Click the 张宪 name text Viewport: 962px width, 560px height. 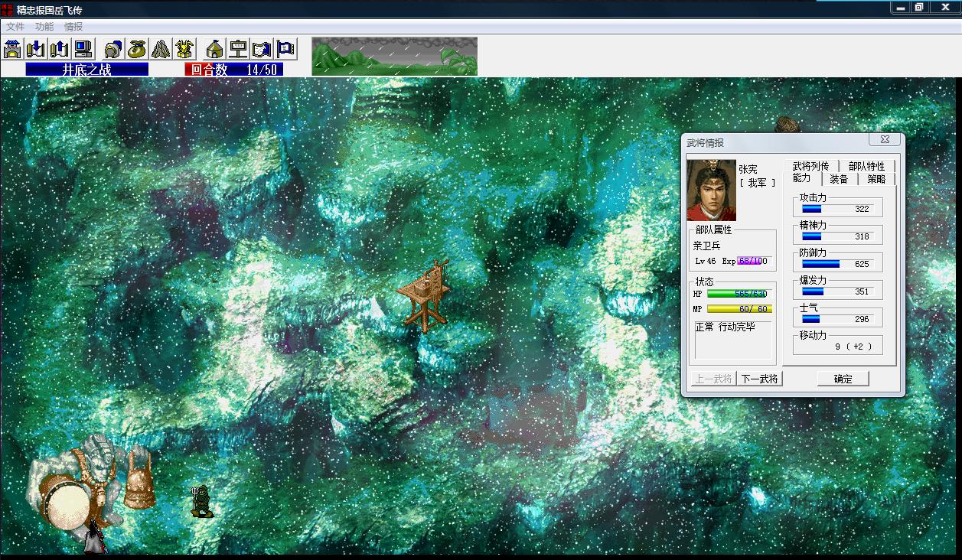(748, 169)
